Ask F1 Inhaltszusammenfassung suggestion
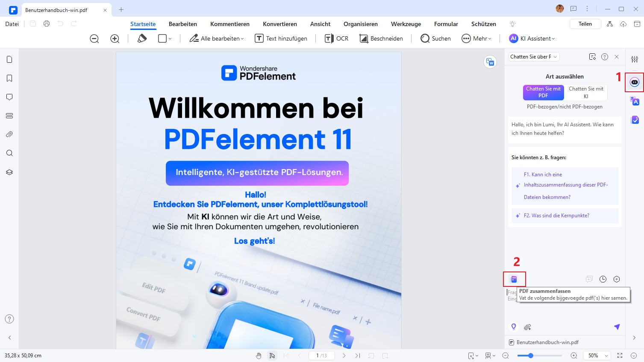The image size is (644, 362). [565, 186]
